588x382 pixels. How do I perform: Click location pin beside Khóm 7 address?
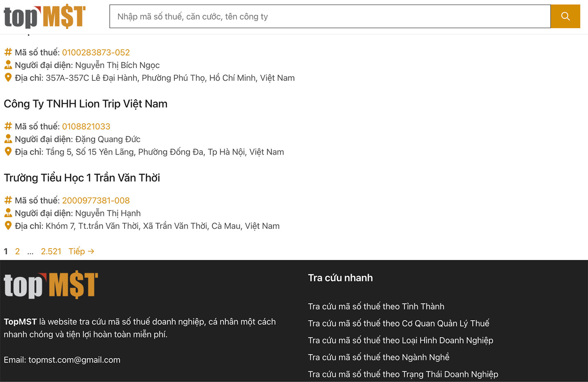(x=8, y=225)
